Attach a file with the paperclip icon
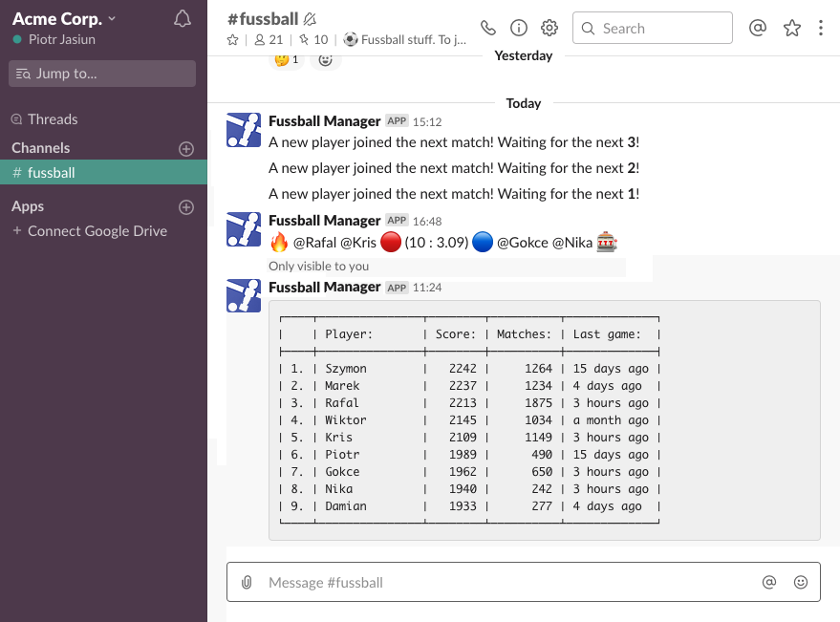The height and width of the screenshot is (622, 840). point(247,583)
